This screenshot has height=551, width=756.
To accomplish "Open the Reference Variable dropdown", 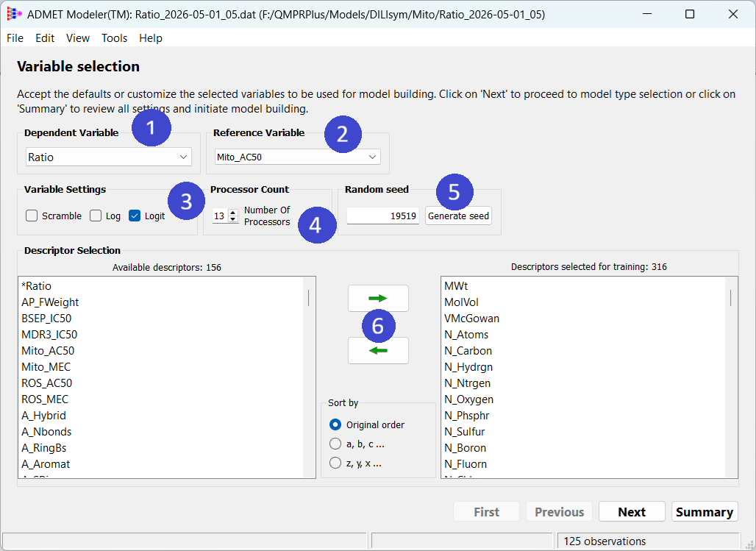I will click(x=298, y=157).
